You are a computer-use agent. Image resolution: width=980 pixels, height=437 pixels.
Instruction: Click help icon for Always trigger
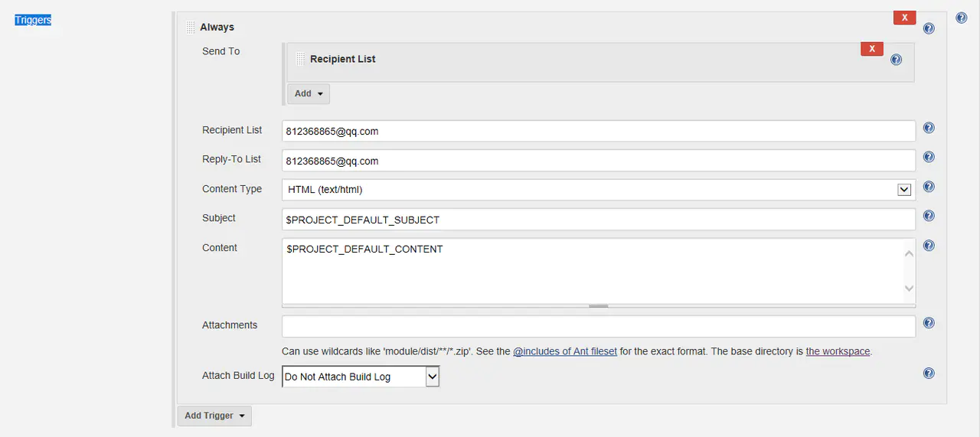(x=929, y=29)
